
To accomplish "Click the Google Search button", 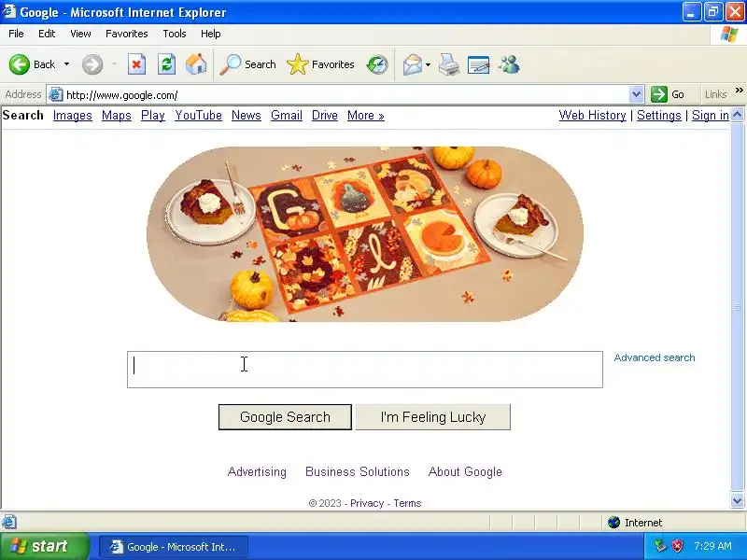I will pos(285,417).
